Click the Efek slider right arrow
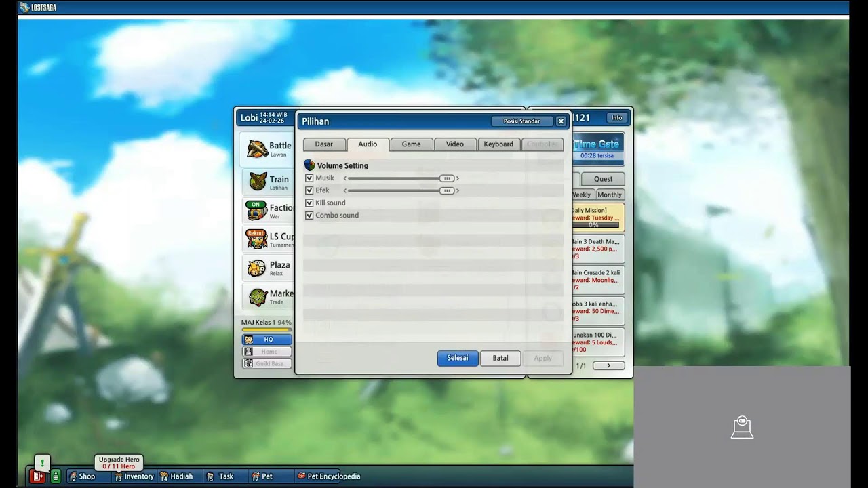Viewport: 868px width, 488px height. (458, 190)
